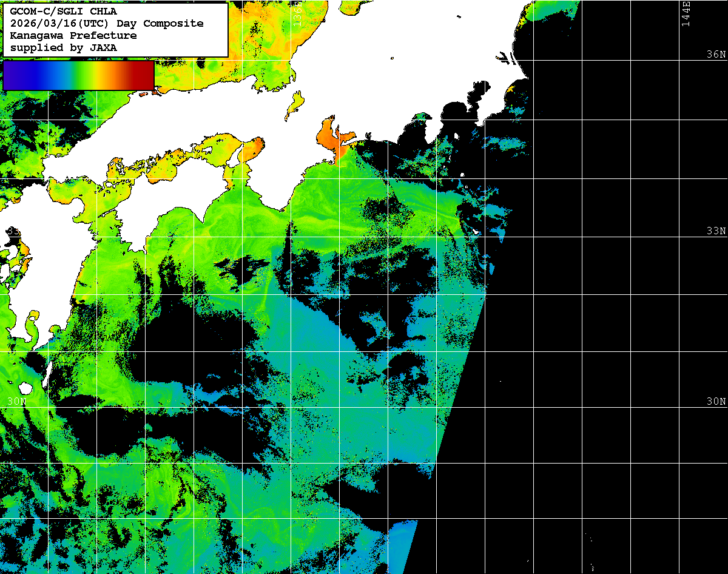This screenshot has width=728, height=574.
Task: Pick the orange section of the color scale
Action: pos(109,75)
